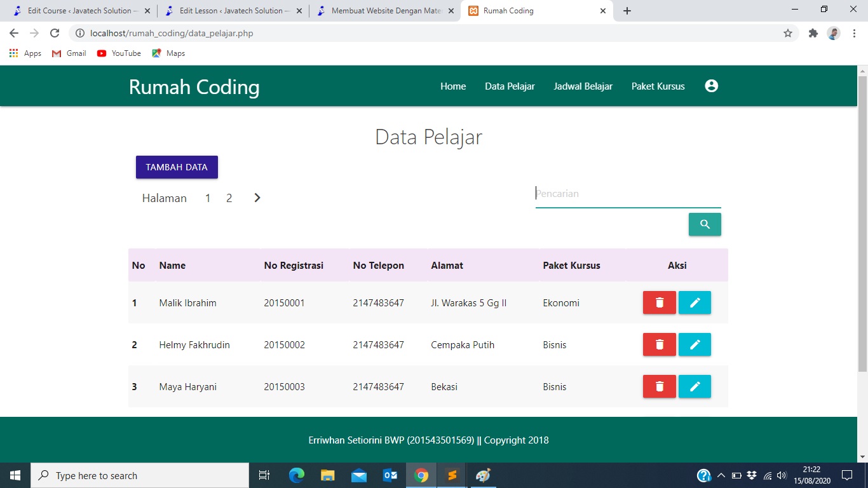Edit Malik Ibrahim's record with pencil icon
The height and width of the screenshot is (488, 868).
695,302
